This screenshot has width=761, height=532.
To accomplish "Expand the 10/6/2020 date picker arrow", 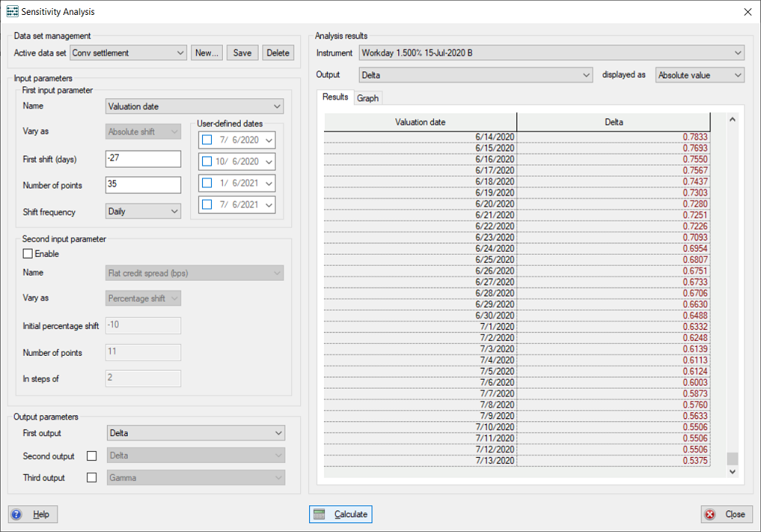I will pyautogui.click(x=269, y=162).
